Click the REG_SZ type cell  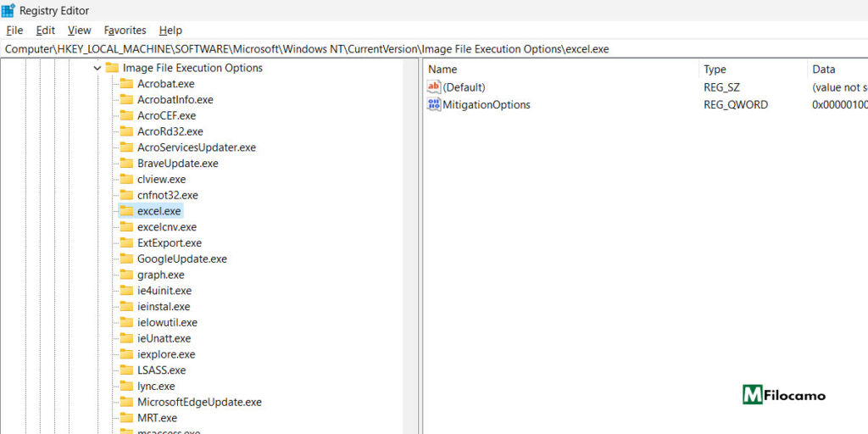tap(722, 87)
